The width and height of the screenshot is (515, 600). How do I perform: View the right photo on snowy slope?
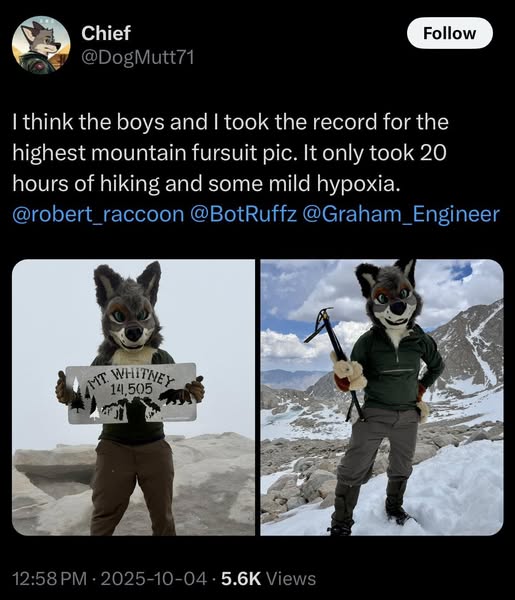(382, 397)
